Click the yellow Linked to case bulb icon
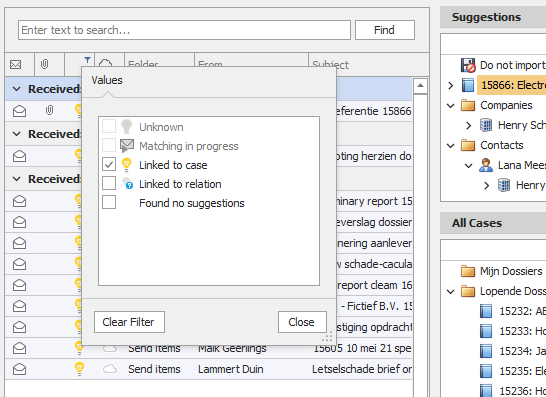 (127, 164)
